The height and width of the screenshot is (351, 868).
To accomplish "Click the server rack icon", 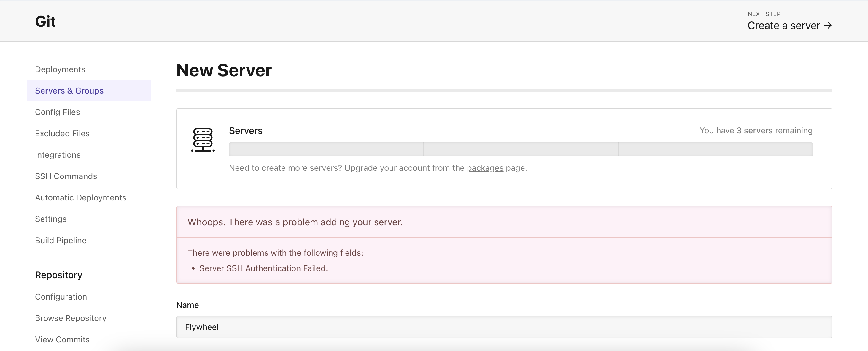I will (x=203, y=140).
